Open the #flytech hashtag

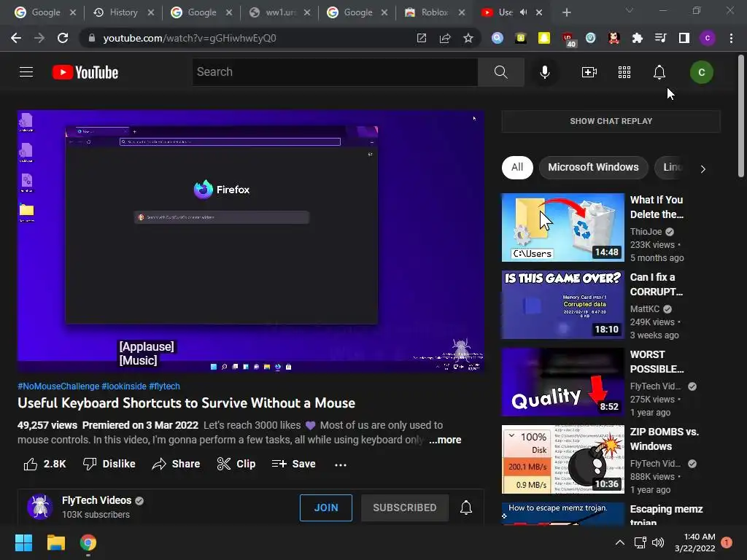point(164,386)
